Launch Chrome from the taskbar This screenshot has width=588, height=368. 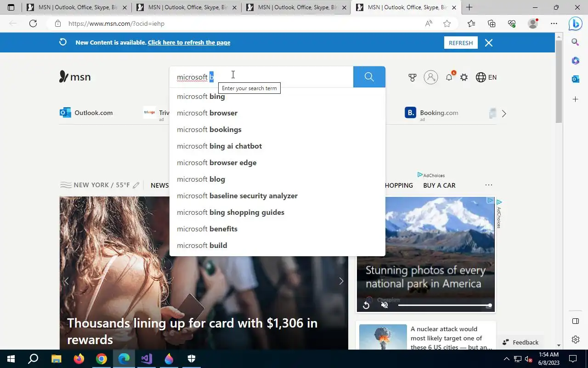[102, 359]
